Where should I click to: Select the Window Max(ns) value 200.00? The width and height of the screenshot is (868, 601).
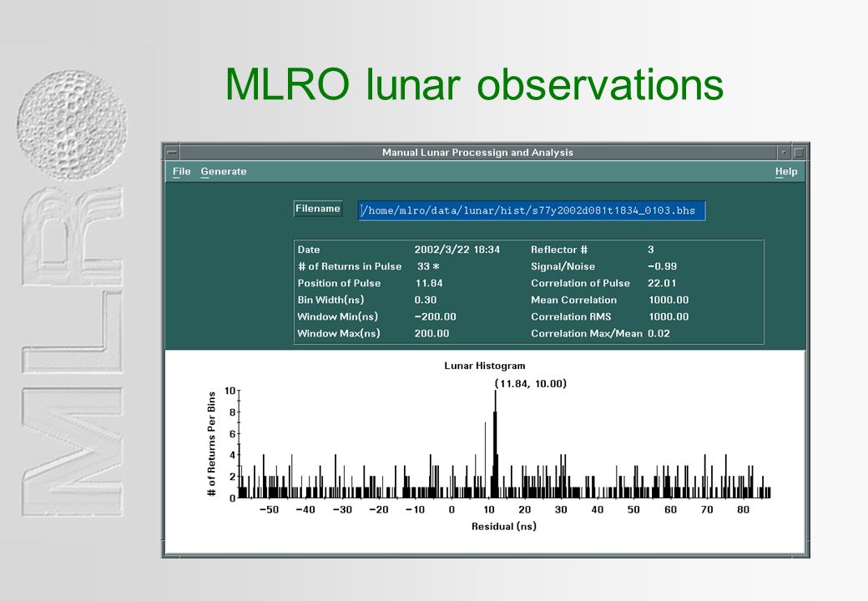click(x=431, y=333)
